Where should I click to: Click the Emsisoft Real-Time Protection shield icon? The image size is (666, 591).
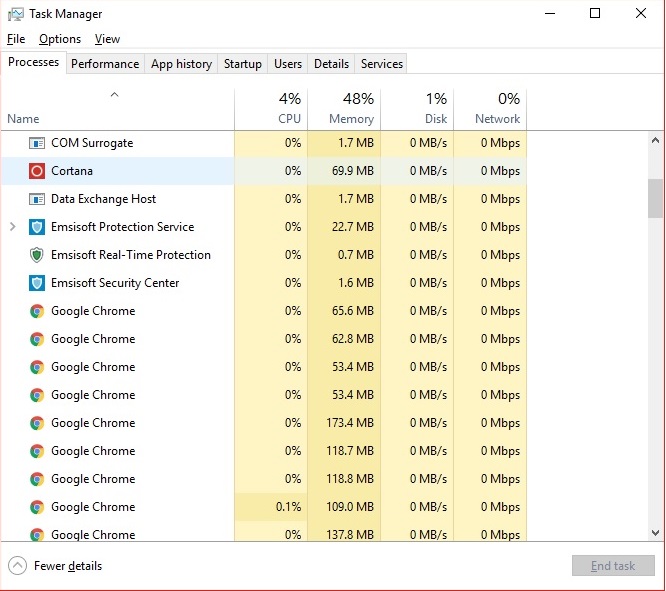point(37,255)
